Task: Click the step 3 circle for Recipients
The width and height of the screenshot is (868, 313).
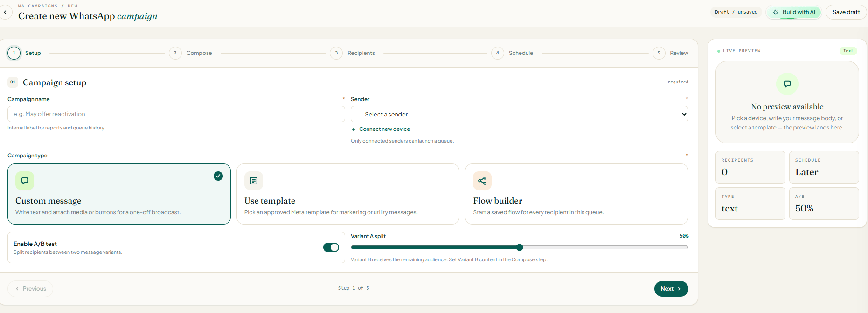Action: 336,53
